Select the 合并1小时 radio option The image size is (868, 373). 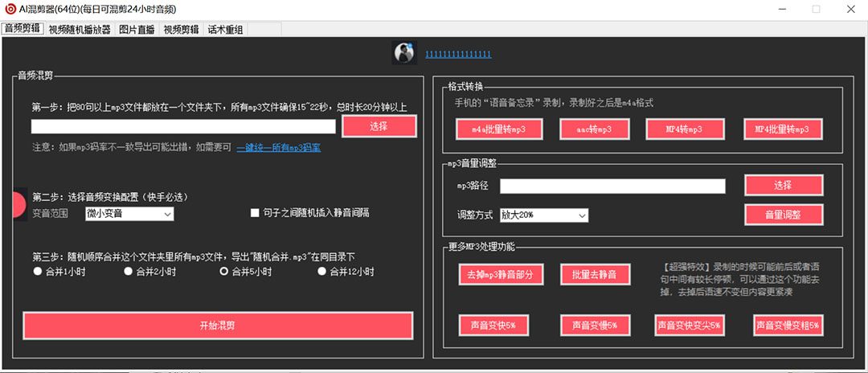pyautogui.click(x=38, y=272)
